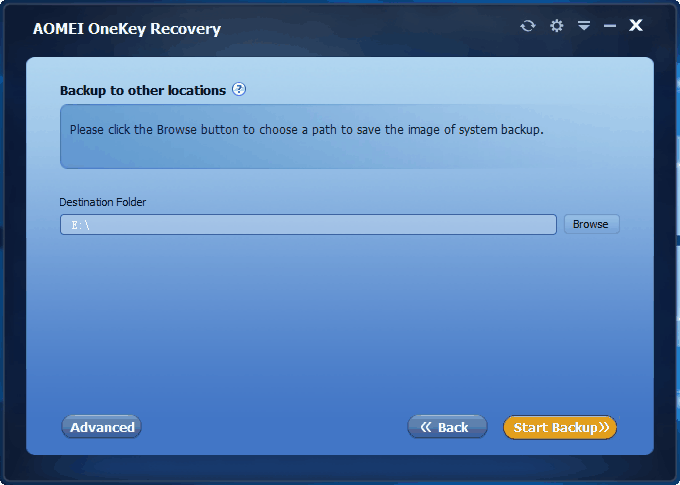Screen dimensions: 680x485
Task: Click the Browse button to choose a path
Action: point(592,224)
